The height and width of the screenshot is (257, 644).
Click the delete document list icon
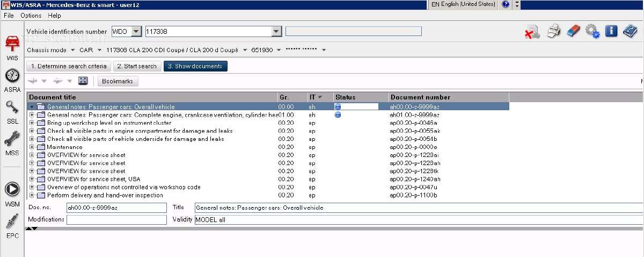(x=532, y=32)
